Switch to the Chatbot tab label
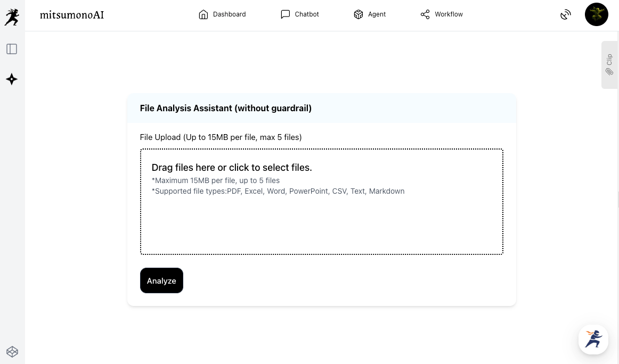The height and width of the screenshot is (364, 619). click(x=307, y=14)
